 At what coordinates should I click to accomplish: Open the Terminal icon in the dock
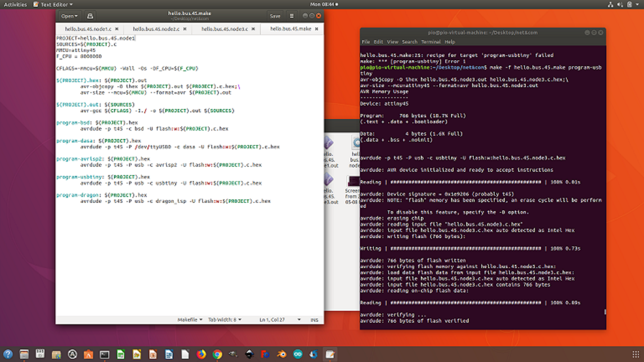[x=104, y=354]
